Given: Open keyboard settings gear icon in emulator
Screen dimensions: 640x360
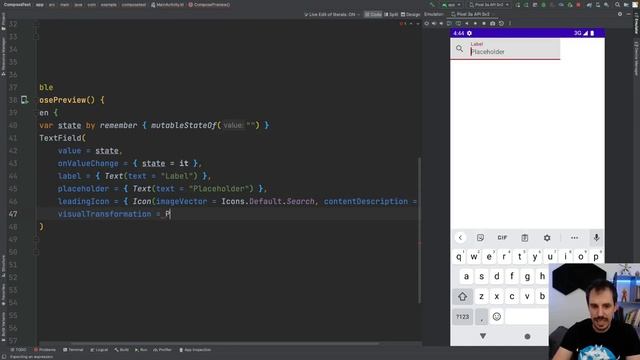Looking at the screenshot, I should click(x=547, y=238).
